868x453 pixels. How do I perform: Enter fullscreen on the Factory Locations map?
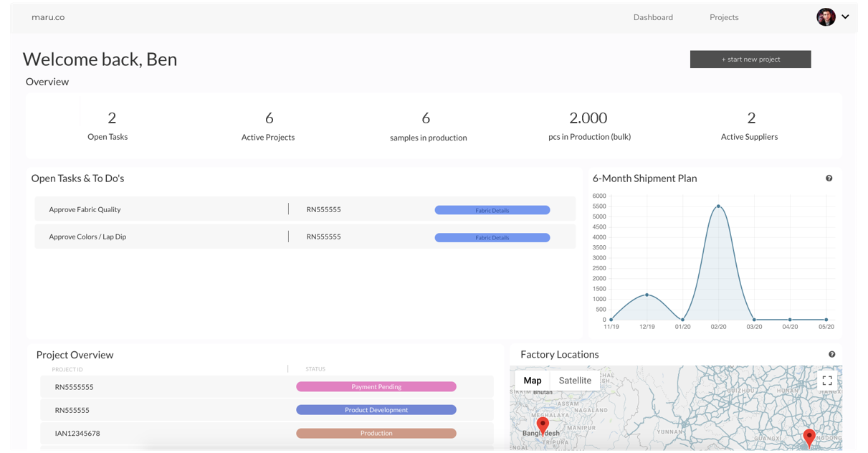[x=827, y=380]
